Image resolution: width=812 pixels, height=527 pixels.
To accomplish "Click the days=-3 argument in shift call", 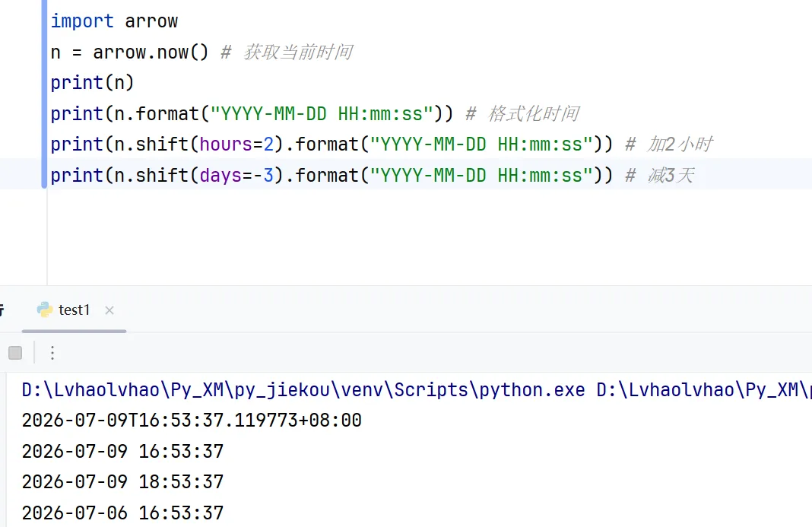I will [x=236, y=175].
